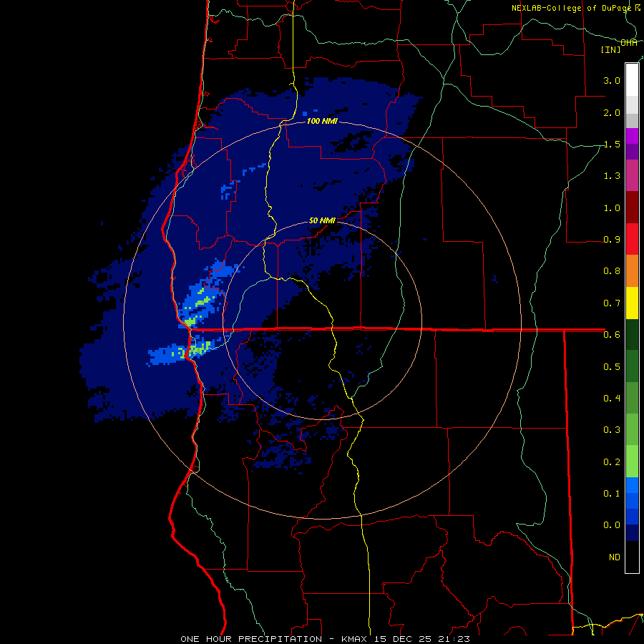The height and width of the screenshot is (644, 644).
Task: Click the light gray 2.0 legend swatch
Action: pos(632,104)
